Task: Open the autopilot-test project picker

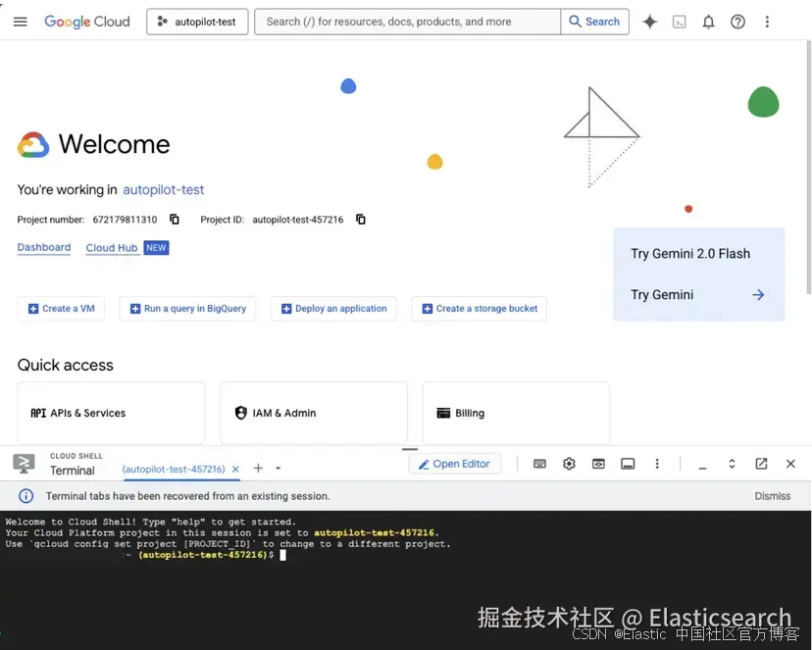Action: [x=197, y=22]
